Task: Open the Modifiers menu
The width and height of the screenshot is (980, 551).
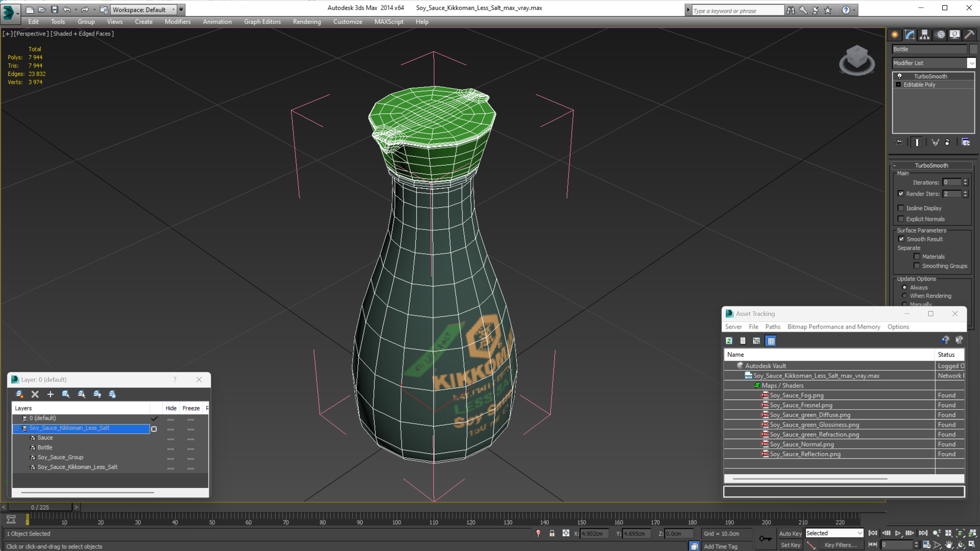Action: [x=178, y=22]
